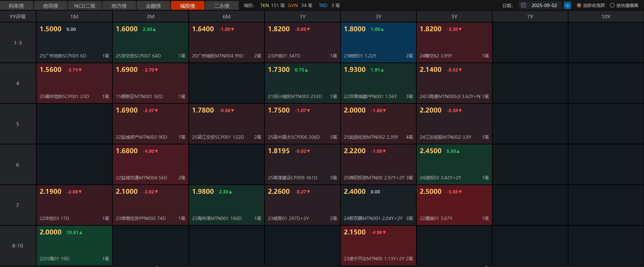Open the 24迪投02 3.42Y+2Y cell
644x267 pixels.
(x=454, y=165)
